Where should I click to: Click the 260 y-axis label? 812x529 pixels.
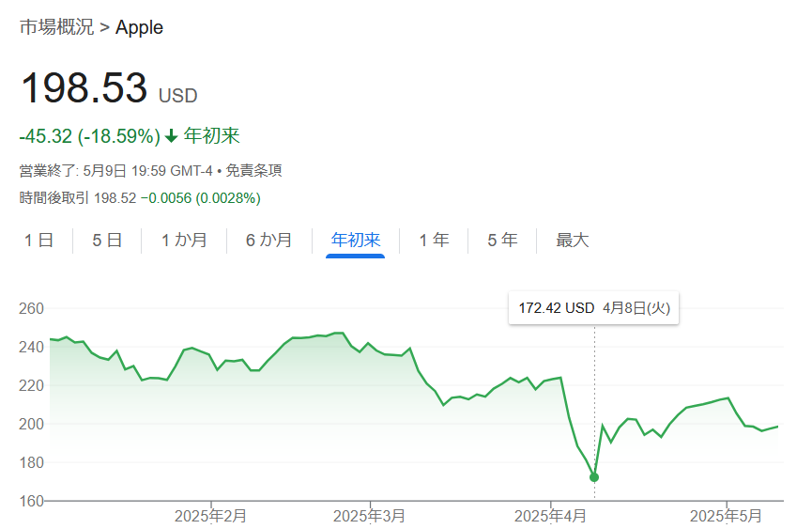click(x=31, y=309)
